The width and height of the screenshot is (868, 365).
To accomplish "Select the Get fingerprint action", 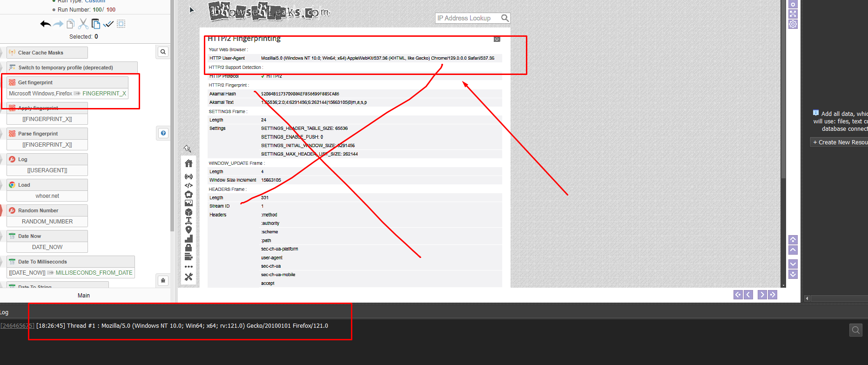I will [35, 82].
